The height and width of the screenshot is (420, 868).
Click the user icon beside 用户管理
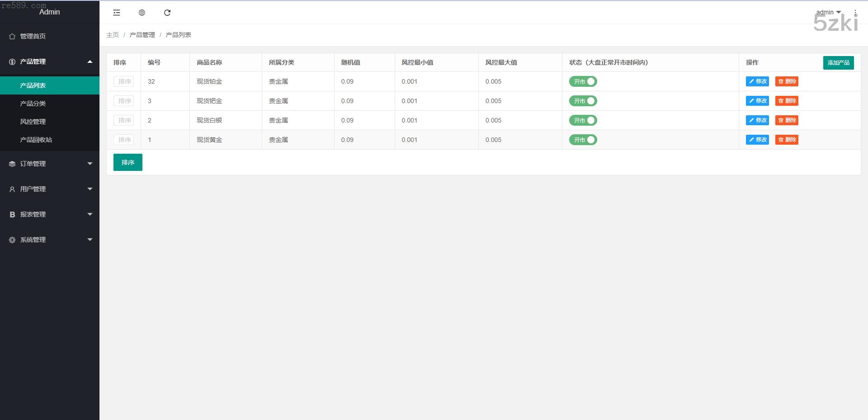tap(12, 189)
